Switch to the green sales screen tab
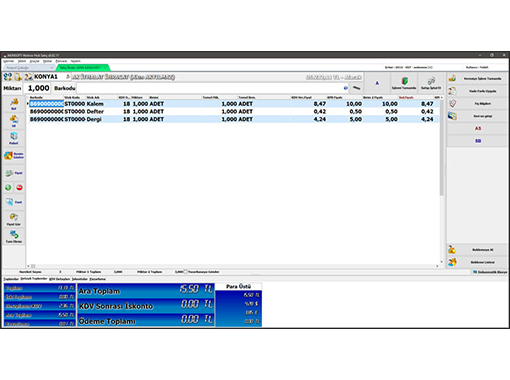 [83, 68]
